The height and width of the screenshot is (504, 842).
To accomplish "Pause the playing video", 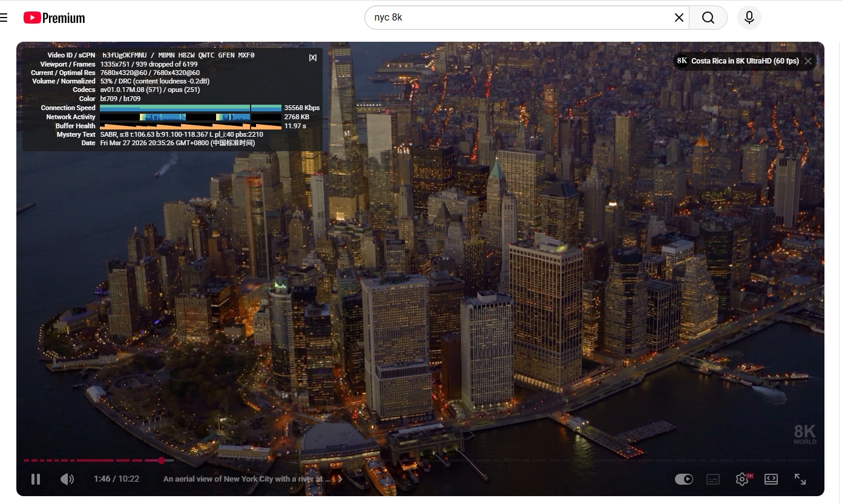I will pos(36,479).
